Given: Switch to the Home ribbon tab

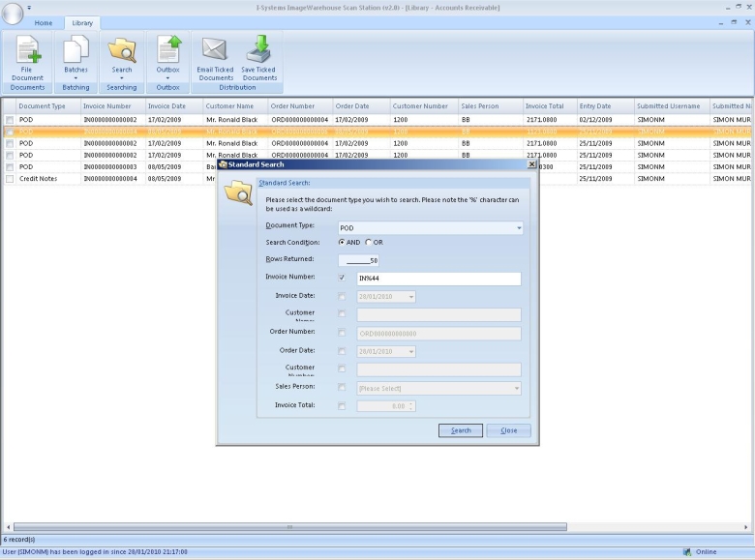Looking at the screenshot, I should click(44, 23).
